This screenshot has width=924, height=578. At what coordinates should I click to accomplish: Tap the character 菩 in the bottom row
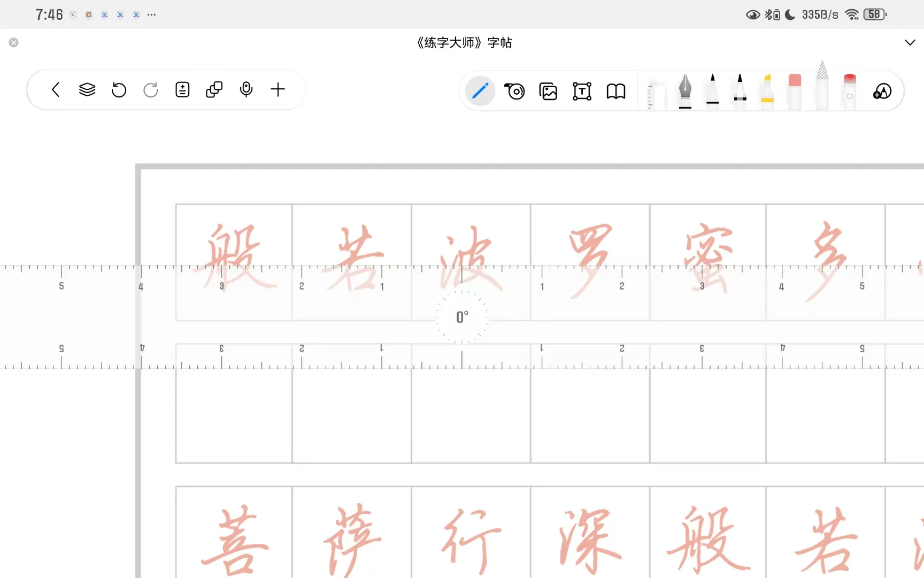pos(234,541)
